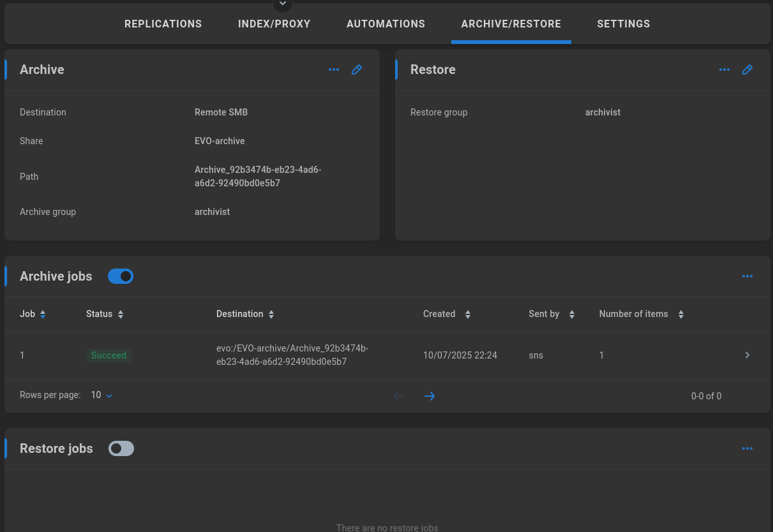Open the Restore panel three-dot menu
This screenshot has width=773, height=532.
[724, 70]
